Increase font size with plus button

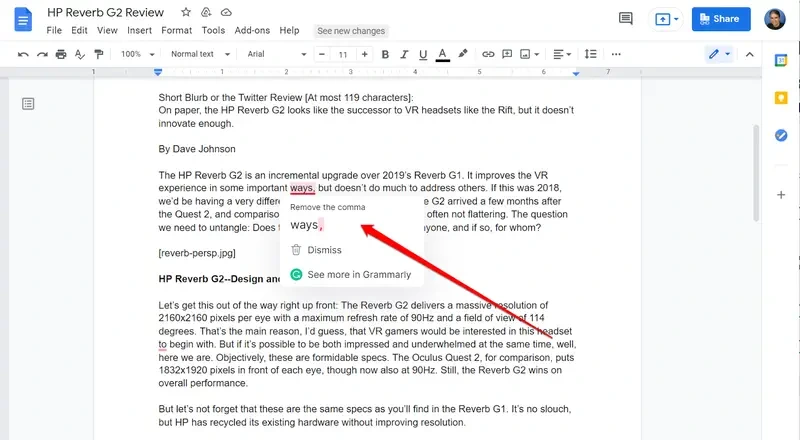coord(364,54)
